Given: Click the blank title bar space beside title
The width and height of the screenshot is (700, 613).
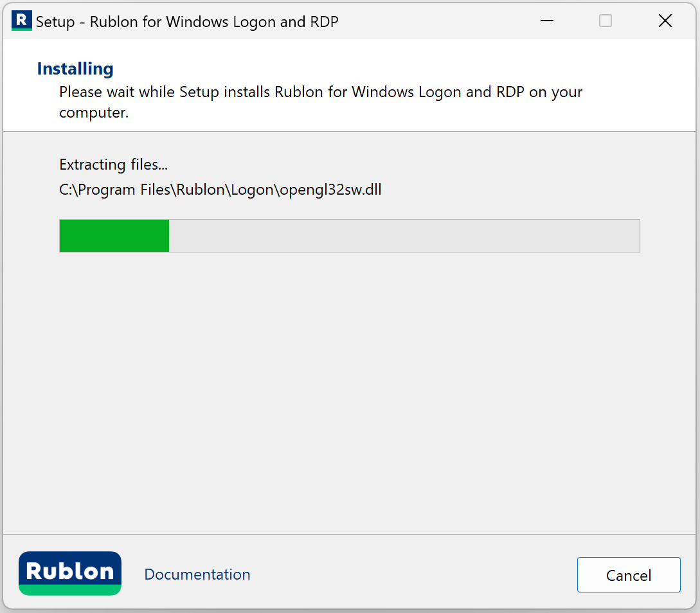Looking at the screenshot, I should (x=437, y=22).
